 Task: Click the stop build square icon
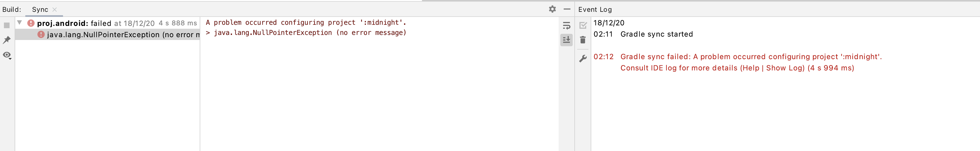tap(6, 26)
